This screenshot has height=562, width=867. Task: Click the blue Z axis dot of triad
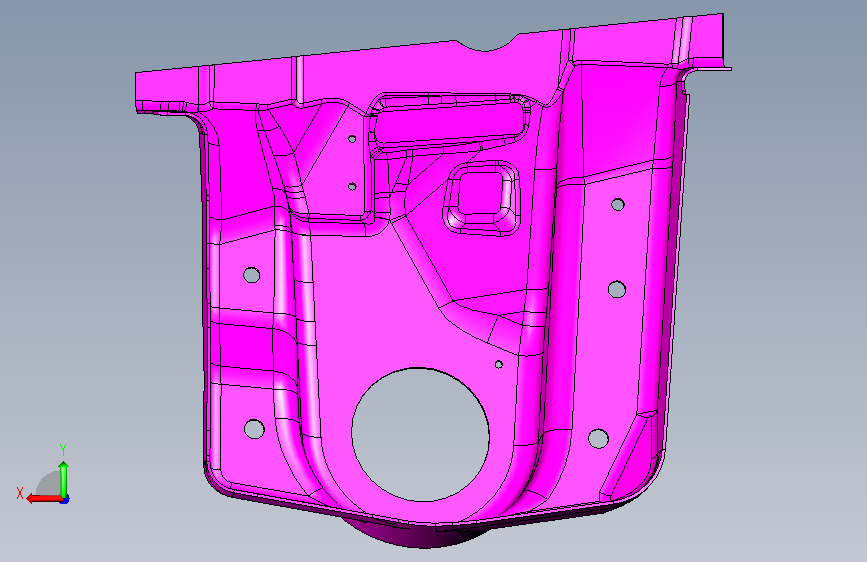(x=65, y=500)
